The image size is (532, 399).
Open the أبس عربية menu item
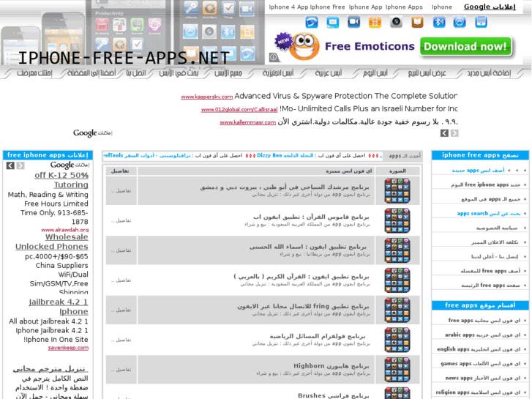click(328, 73)
